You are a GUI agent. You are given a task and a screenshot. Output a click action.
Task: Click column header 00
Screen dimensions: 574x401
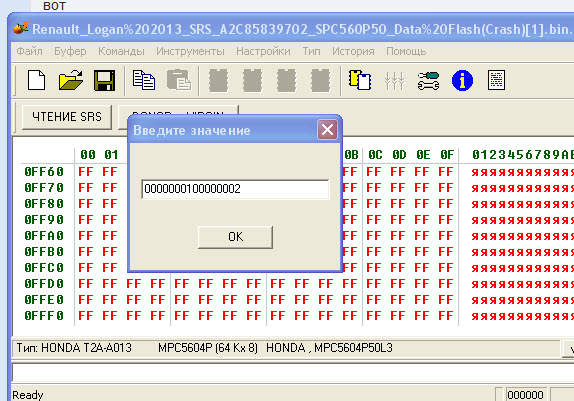point(88,155)
